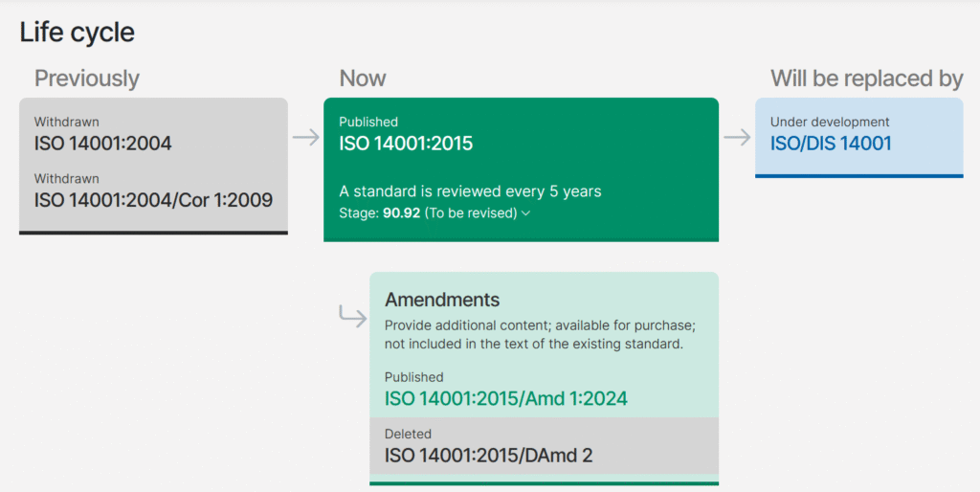Viewport: 980px width, 492px height.
Task: Click the Will be replaced by heading
Action: [x=866, y=78]
